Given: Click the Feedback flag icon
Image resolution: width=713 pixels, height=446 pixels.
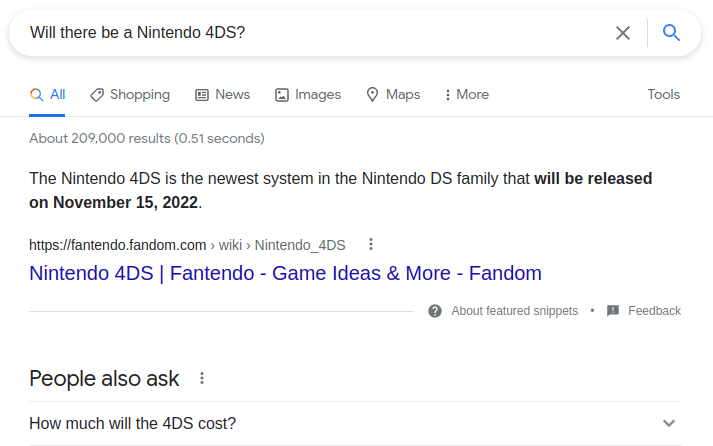Looking at the screenshot, I should (613, 311).
